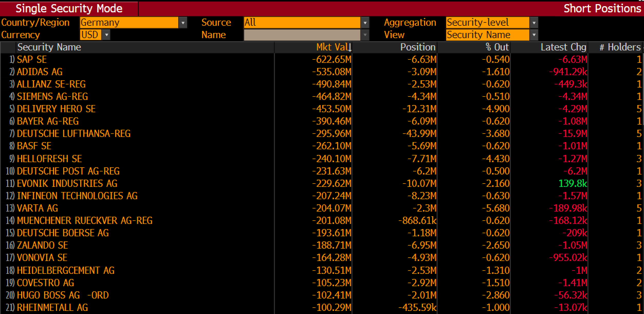Click the Latest Chg column header

[563, 47]
